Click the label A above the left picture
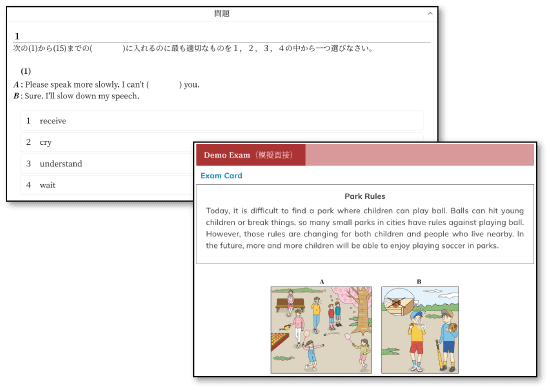This screenshot has height=390, width=550. (x=322, y=282)
